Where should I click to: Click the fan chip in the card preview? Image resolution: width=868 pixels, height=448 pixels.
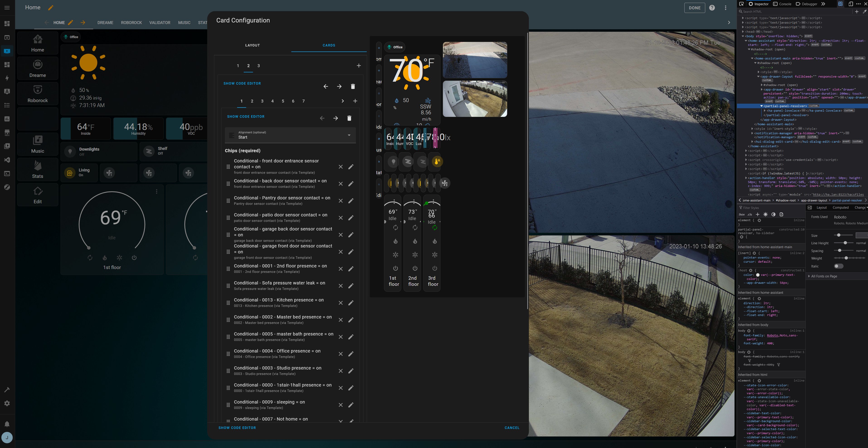click(x=445, y=183)
